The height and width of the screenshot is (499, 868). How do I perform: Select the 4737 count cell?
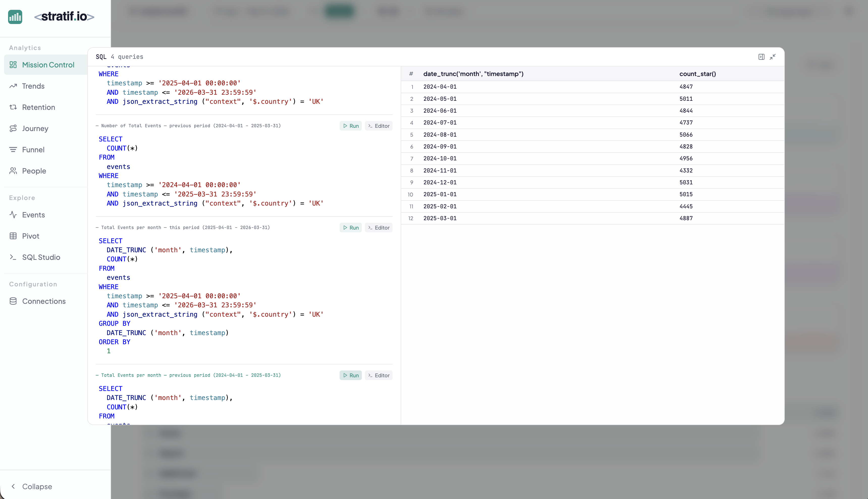(686, 123)
